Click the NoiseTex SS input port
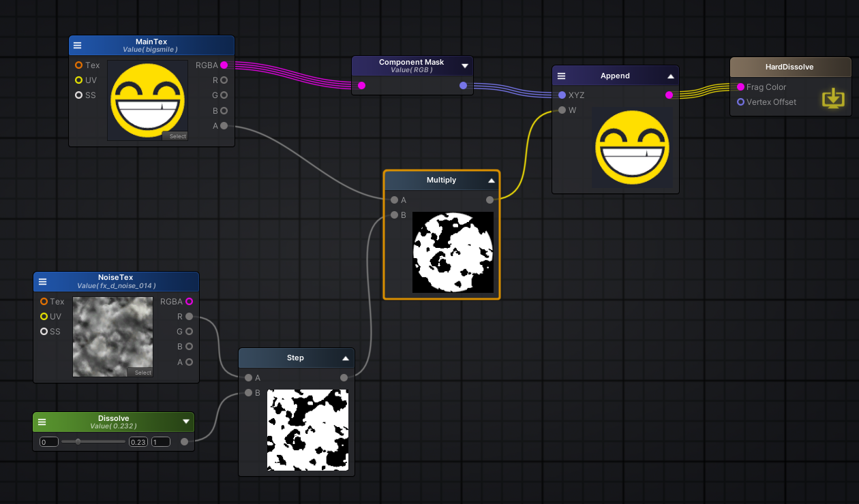Screen dimensions: 859x504 44,332
